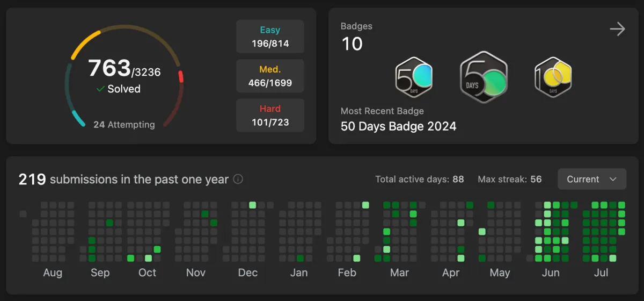Click the Mar month label
This screenshot has height=301, width=644.
(399, 273)
